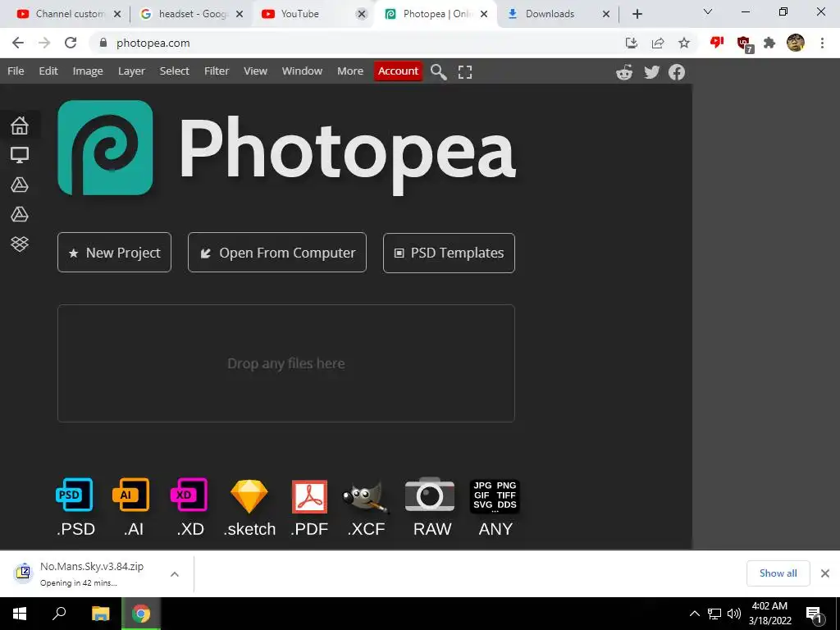Image resolution: width=840 pixels, height=630 pixels.
Task: Toggle Photopea fullscreen icon
Action: (465, 72)
